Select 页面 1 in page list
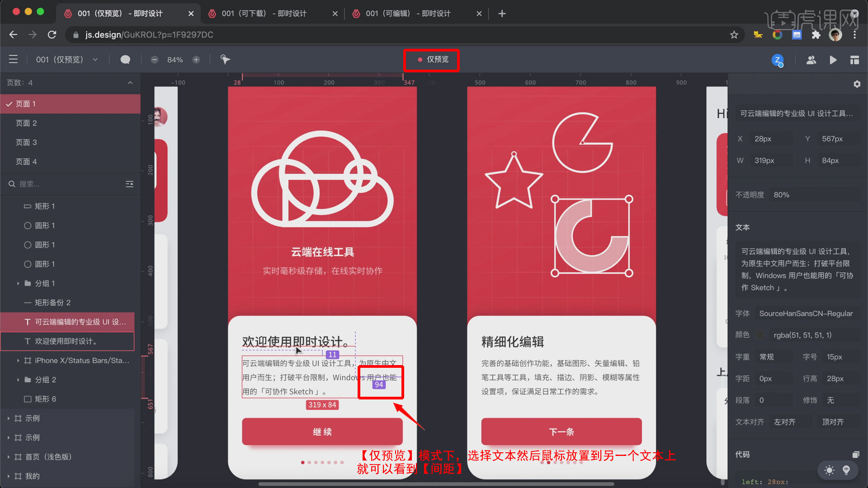This screenshot has width=868, height=488. [x=70, y=104]
